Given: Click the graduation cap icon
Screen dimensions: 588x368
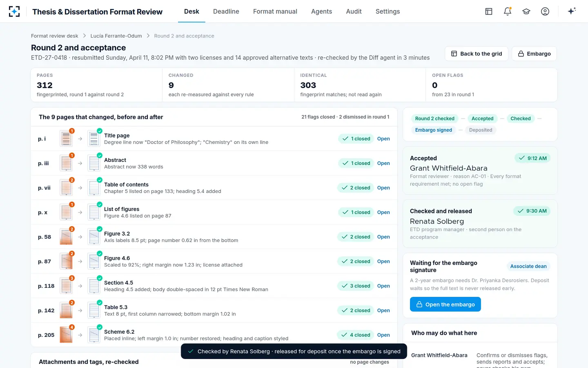Looking at the screenshot, I should pos(526,11).
